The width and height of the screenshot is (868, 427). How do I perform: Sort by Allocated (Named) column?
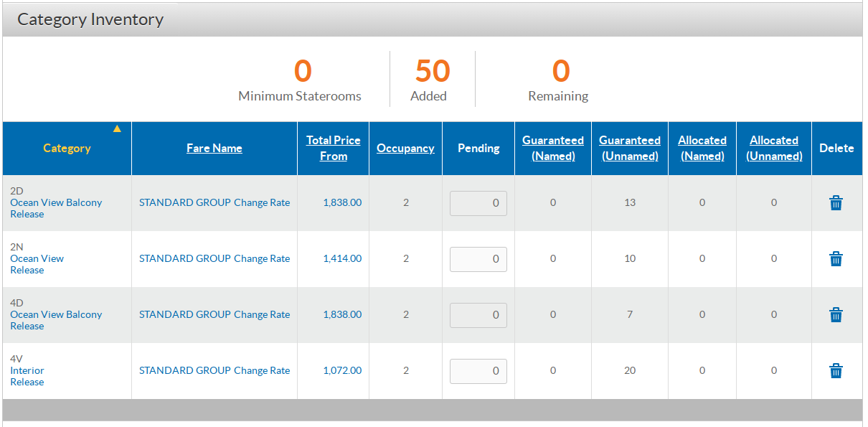pyautogui.click(x=702, y=149)
